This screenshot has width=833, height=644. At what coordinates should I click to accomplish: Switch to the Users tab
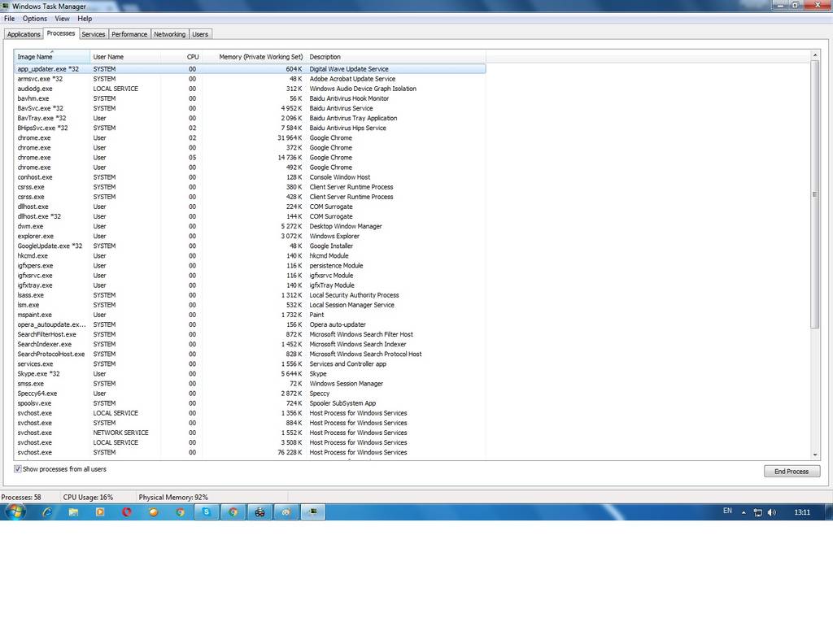pos(200,34)
